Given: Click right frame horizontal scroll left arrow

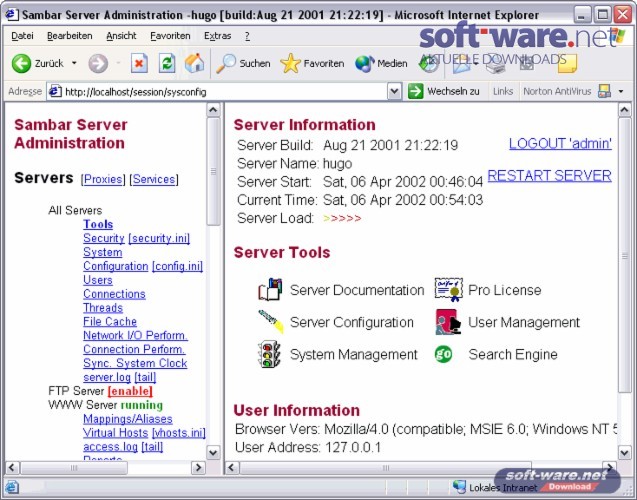Looking at the screenshot, I should pyautogui.click(x=232, y=468).
